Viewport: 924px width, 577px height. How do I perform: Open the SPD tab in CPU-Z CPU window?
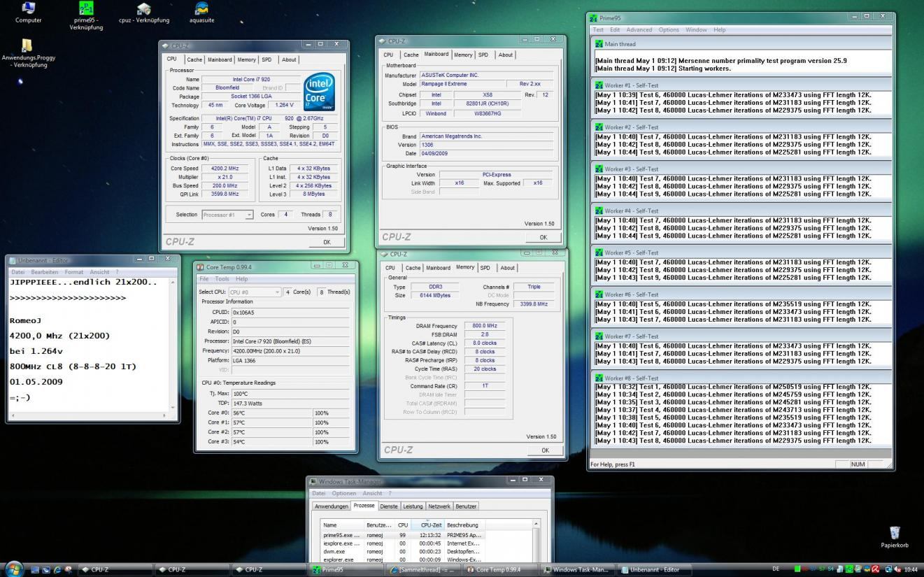266,60
